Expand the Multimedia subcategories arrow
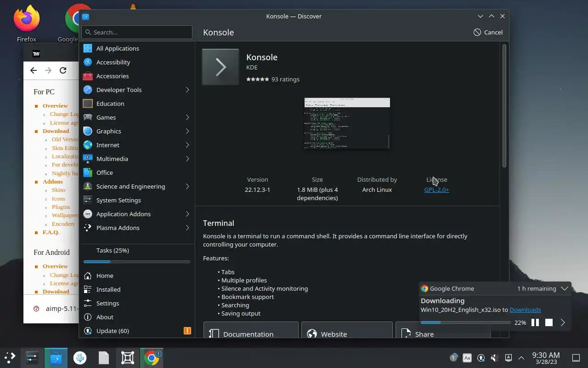Screen dimensions: 588x368 pos(187,159)
